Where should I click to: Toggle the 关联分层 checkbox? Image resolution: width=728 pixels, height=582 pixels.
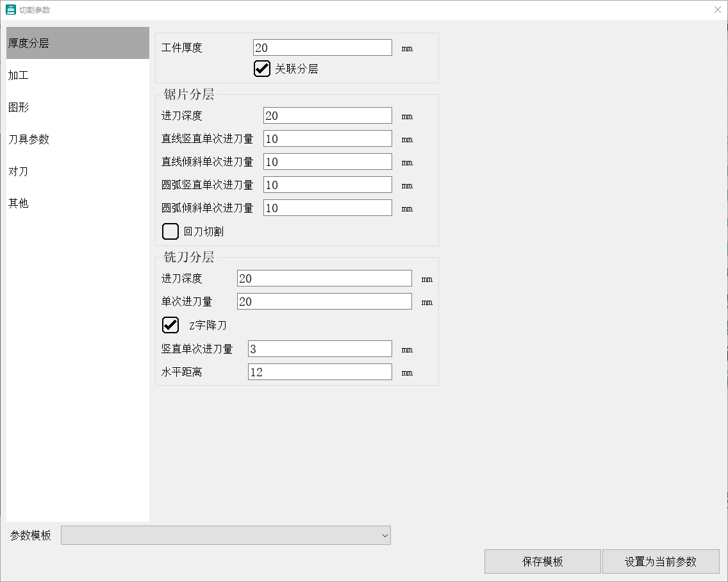tap(262, 69)
